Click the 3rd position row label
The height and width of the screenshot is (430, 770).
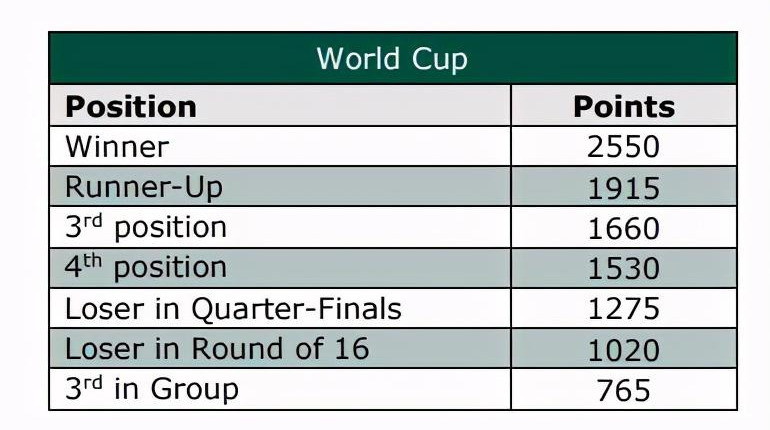(146, 227)
